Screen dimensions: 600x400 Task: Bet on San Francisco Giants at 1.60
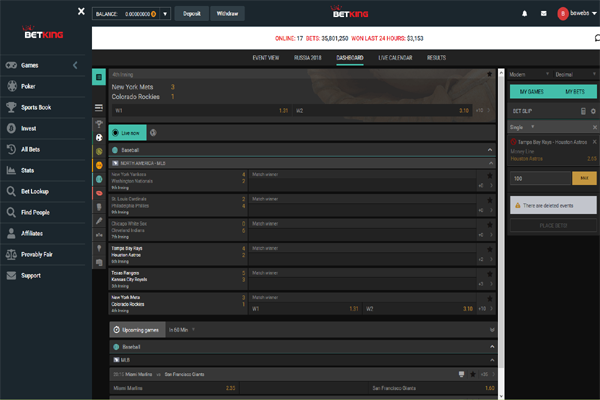click(x=433, y=388)
